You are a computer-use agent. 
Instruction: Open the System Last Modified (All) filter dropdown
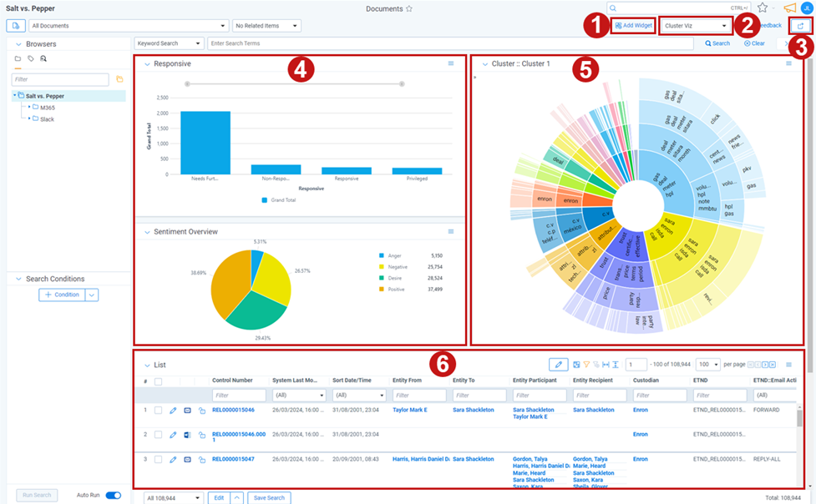click(299, 396)
